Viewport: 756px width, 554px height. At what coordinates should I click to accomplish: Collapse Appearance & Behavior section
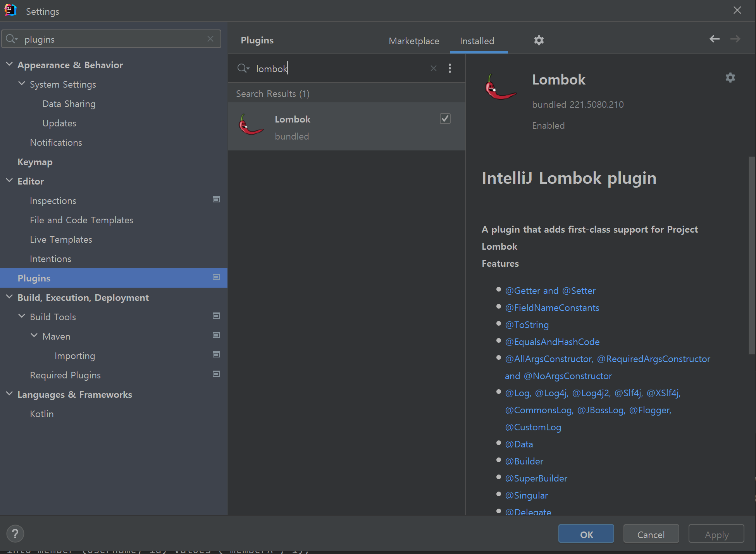coord(9,64)
